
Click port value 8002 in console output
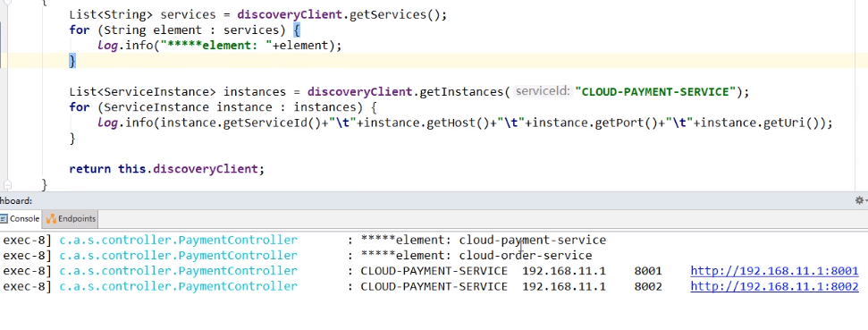[648, 286]
